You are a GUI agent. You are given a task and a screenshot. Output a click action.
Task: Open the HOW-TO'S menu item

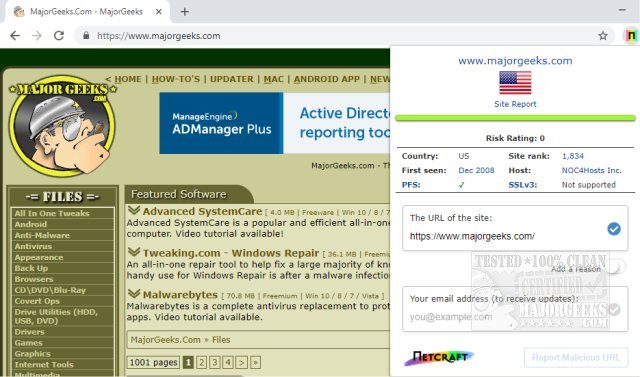tap(176, 79)
